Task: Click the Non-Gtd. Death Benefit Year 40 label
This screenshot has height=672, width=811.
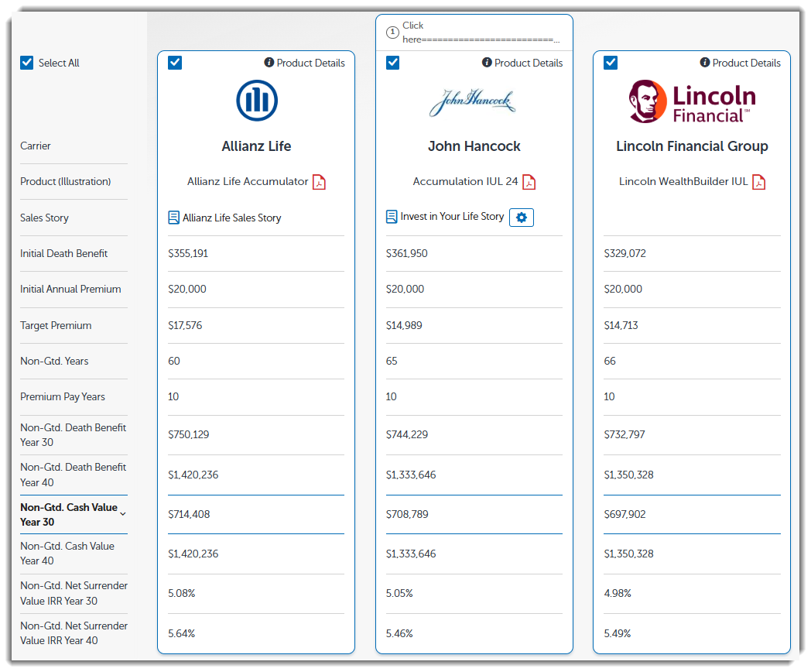Action: click(73, 475)
